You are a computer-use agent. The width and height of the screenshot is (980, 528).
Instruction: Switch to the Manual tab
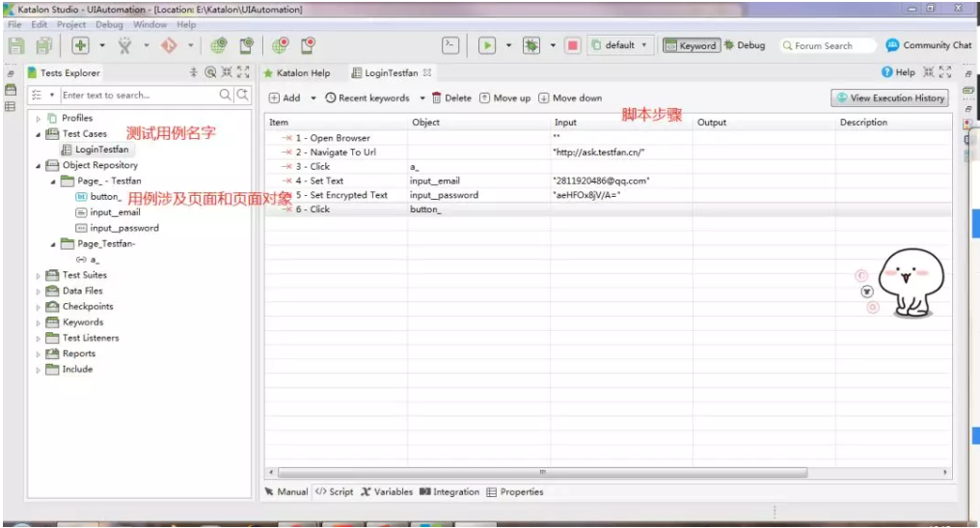click(x=286, y=491)
